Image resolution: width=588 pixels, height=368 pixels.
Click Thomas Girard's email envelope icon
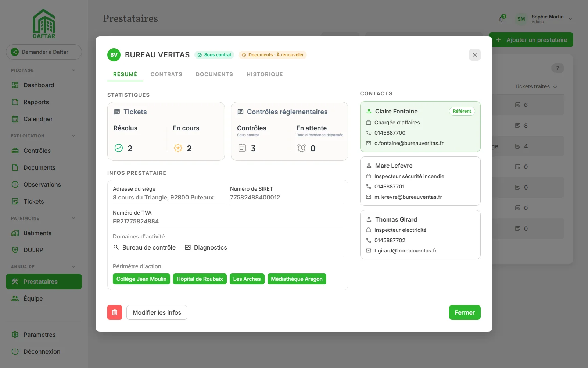(x=369, y=251)
